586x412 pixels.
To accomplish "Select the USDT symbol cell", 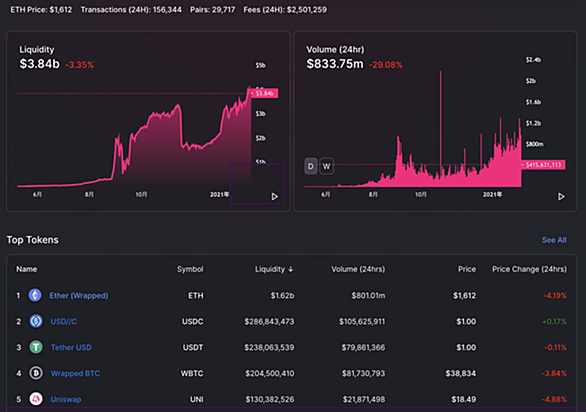I will coord(193,348).
